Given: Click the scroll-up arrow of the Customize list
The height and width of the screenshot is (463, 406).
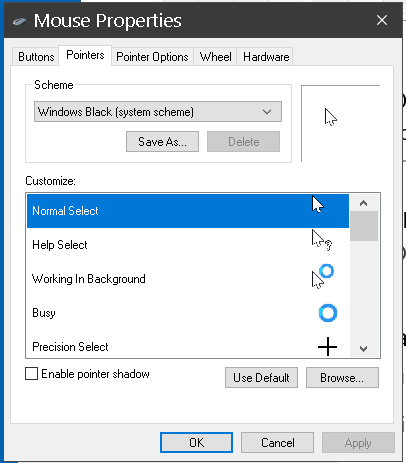Looking at the screenshot, I should click(x=363, y=203).
